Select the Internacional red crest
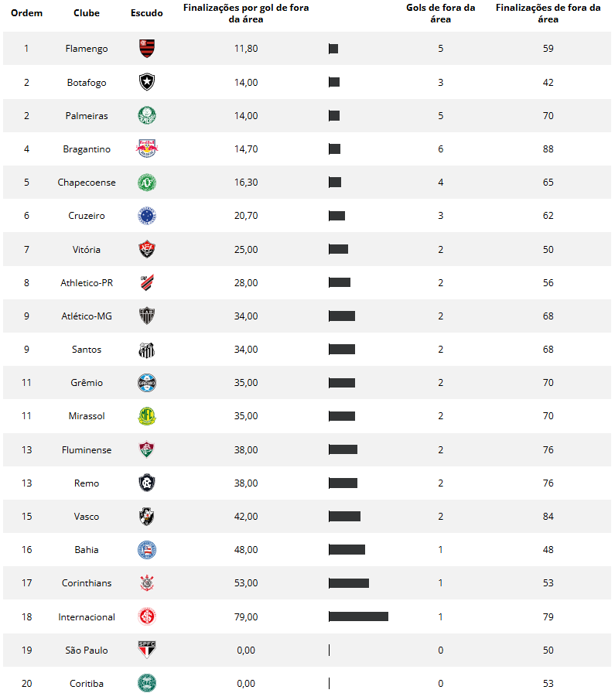The width and height of the screenshot is (615, 700). point(146,617)
